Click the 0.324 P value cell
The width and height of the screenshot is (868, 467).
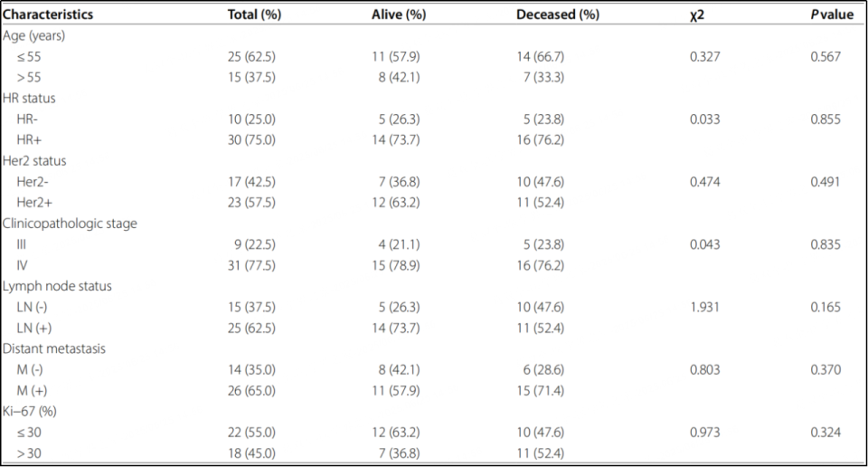[826, 432]
